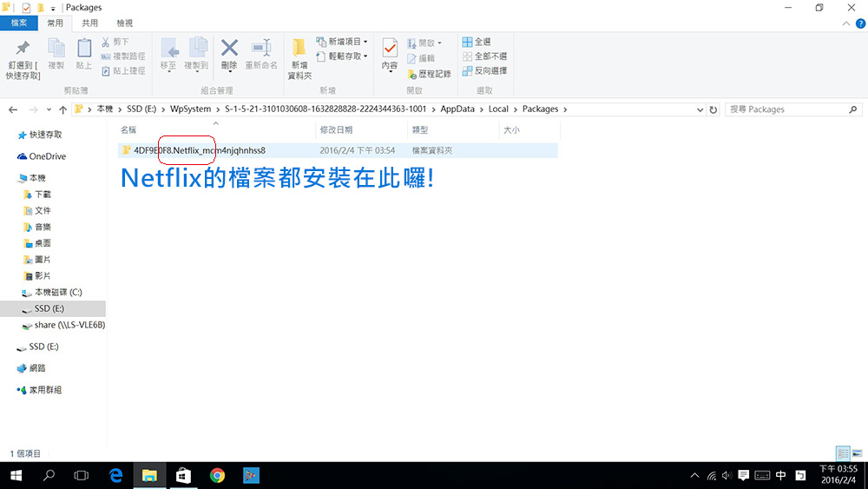Switch to the View (檢視) tab
Image resolution: width=868 pixels, height=489 pixels.
coord(124,23)
